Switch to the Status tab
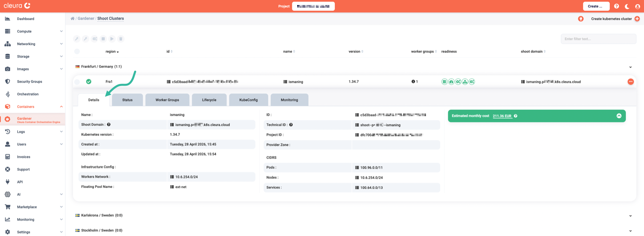Screen dimensions: 644x236 [127, 100]
